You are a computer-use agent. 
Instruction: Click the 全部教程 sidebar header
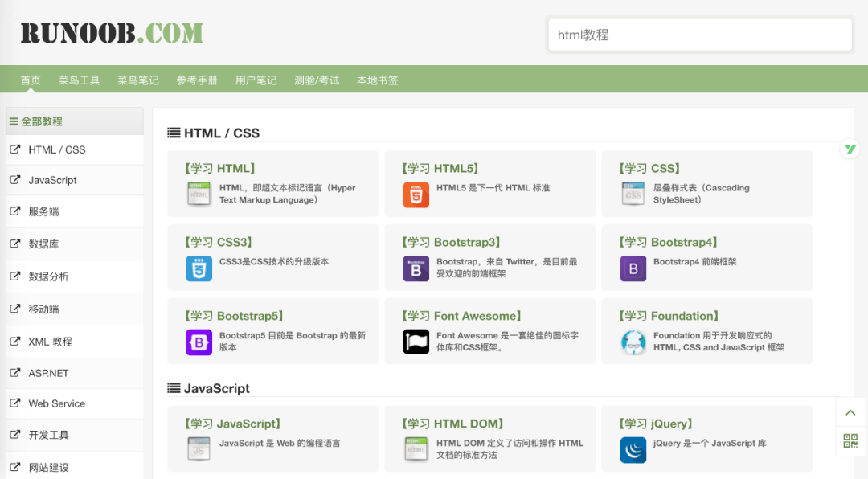click(x=74, y=121)
